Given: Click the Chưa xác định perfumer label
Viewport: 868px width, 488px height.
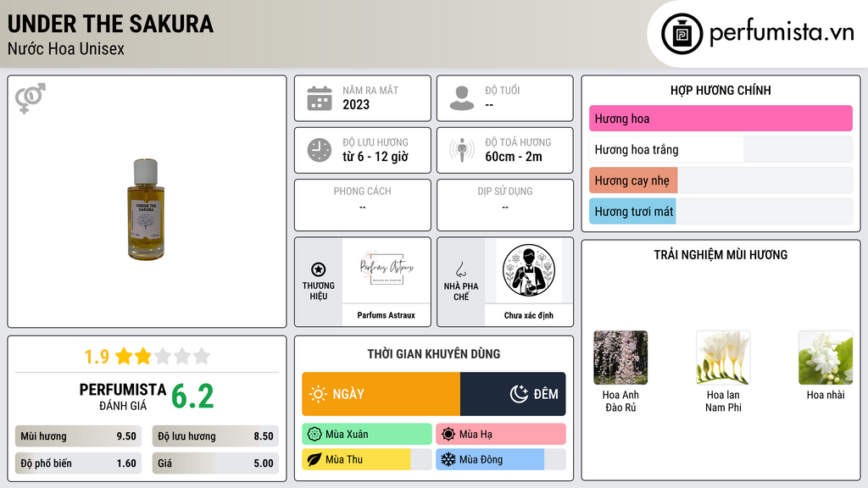Looking at the screenshot, I should 529,315.
